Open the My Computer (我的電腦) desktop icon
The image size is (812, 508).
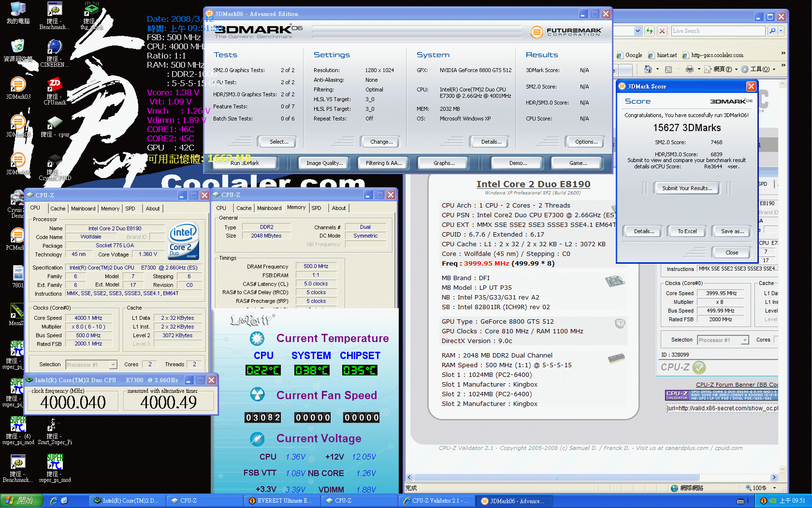18,13
